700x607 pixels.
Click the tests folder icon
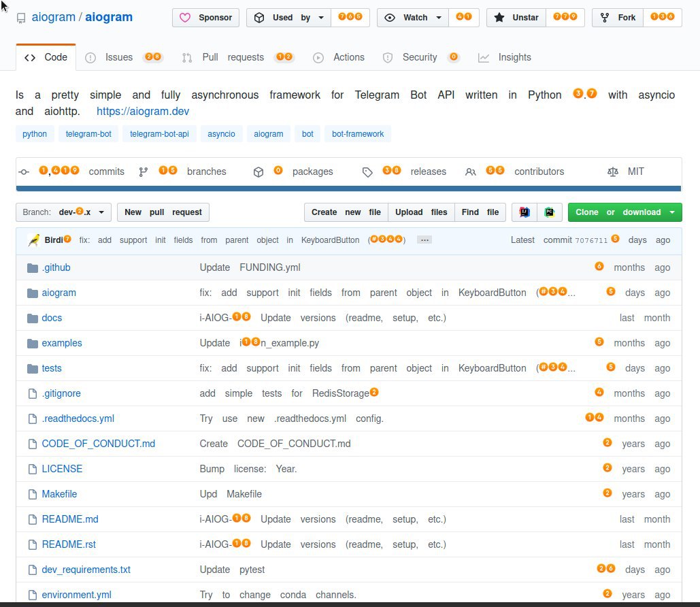click(33, 369)
